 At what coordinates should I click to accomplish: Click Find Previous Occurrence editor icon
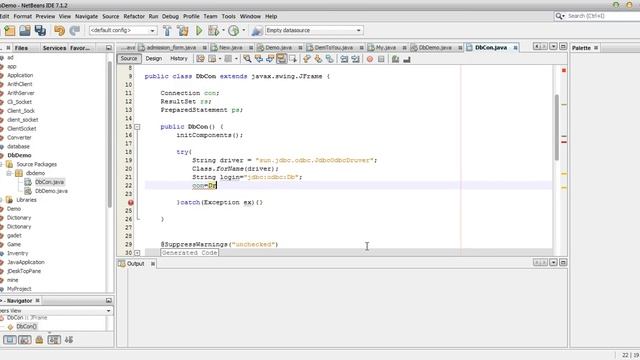coord(259,59)
